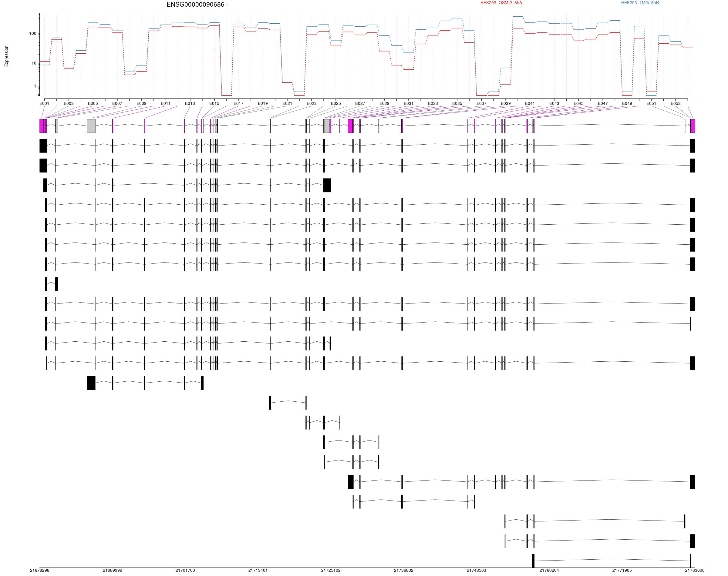
Task: Select exon label E029
Action: click(x=384, y=104)
